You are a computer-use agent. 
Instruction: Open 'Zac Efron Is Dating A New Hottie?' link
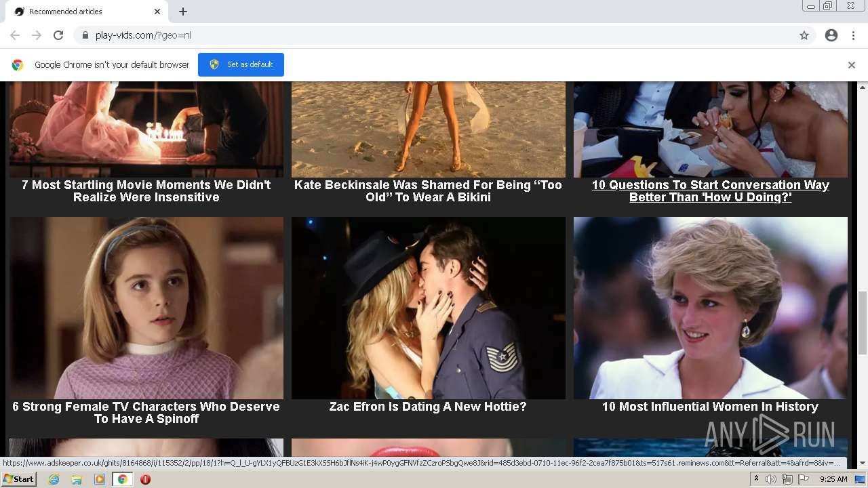[428, 407]
